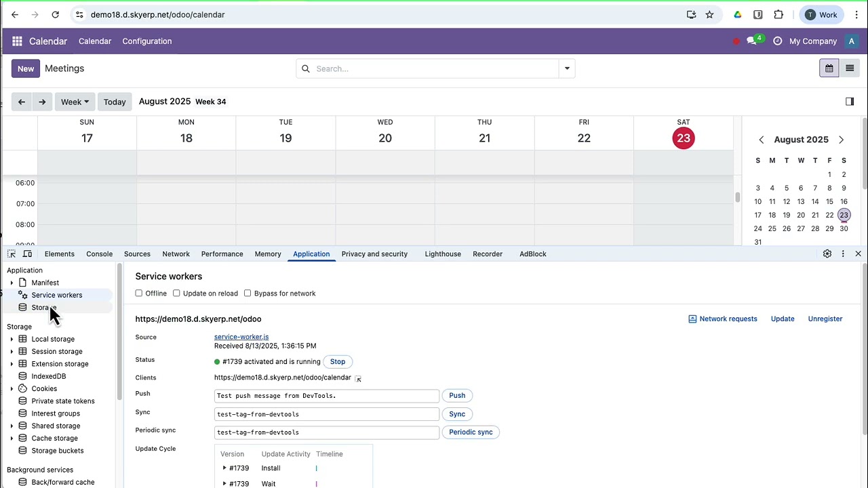Show next month in mini calendar
Image resolution: width=868 pixels, height=488 pixels.
[842, 140]
